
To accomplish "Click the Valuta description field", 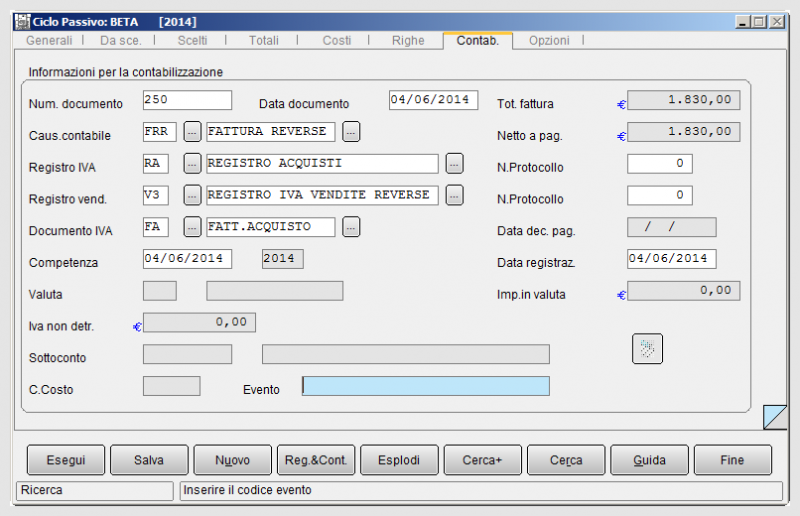I will (275, 290).
